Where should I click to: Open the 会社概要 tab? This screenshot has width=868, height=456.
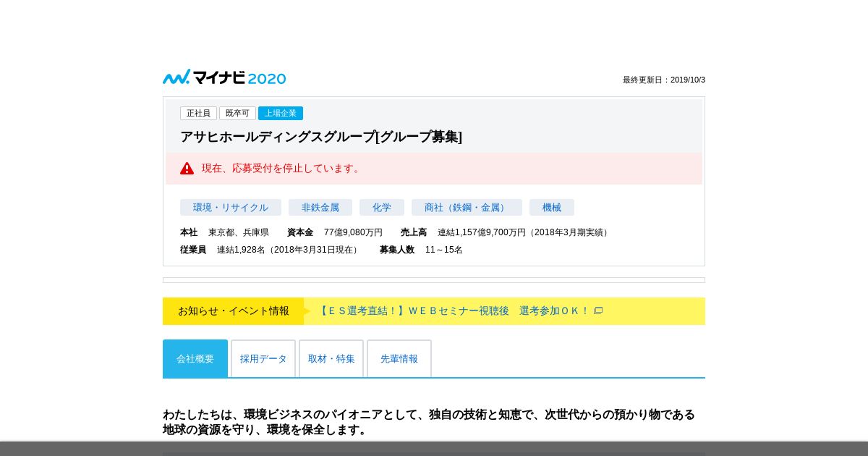click(x=195, y=358)
